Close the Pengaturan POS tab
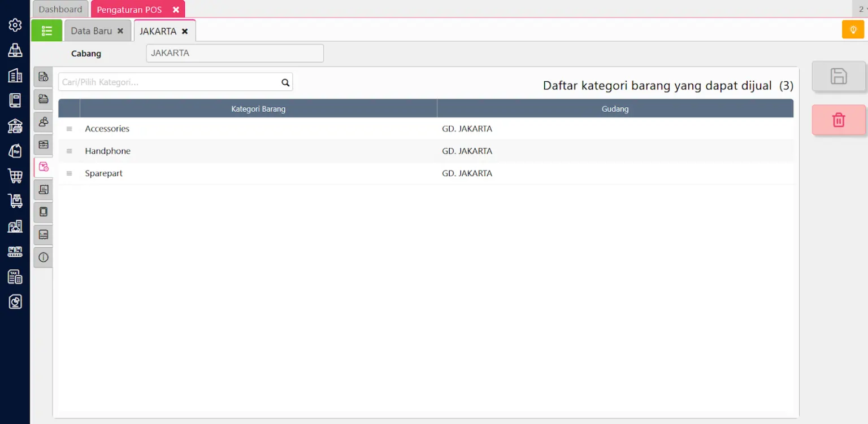Screen dimensions: 868x424 tap(176, 10)
